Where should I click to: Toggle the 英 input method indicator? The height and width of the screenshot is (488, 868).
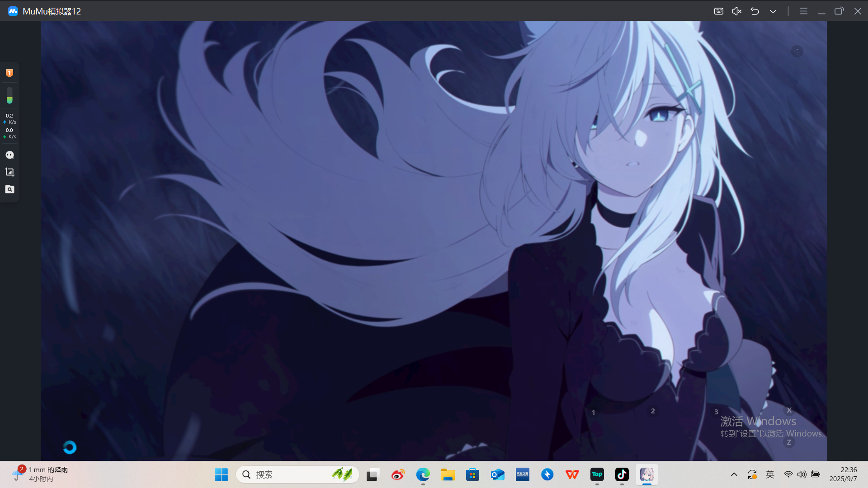[x=770, y=474]
